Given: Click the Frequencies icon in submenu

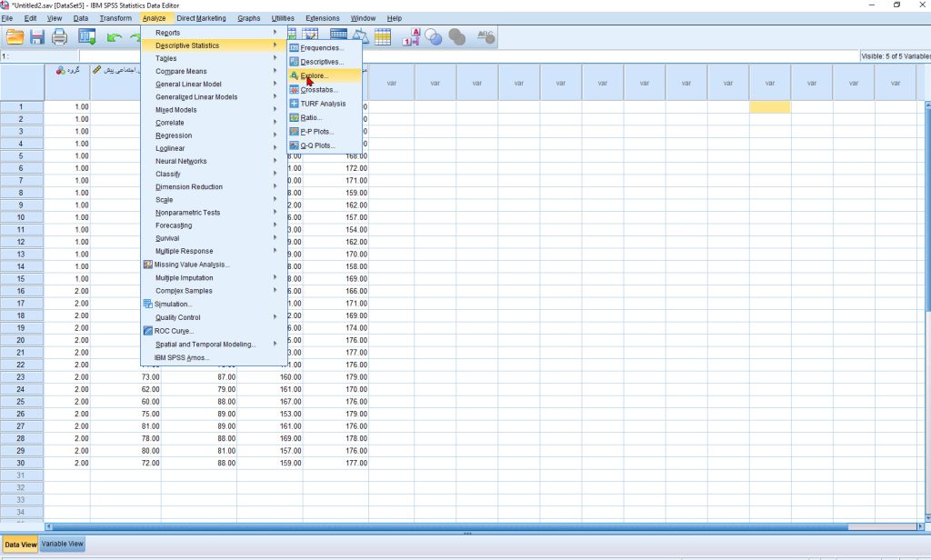Looking at the screenshot, I should pos(294,47).
